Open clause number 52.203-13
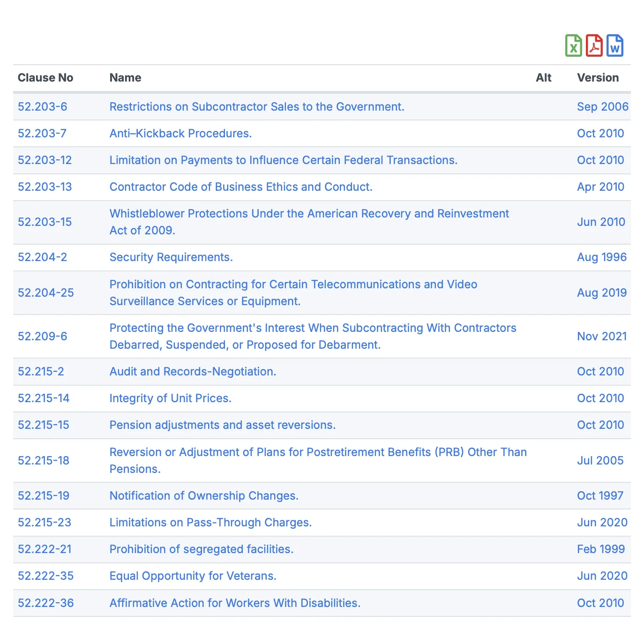The image size is (644, 644). pyautogui.click(x=45, y=187)
